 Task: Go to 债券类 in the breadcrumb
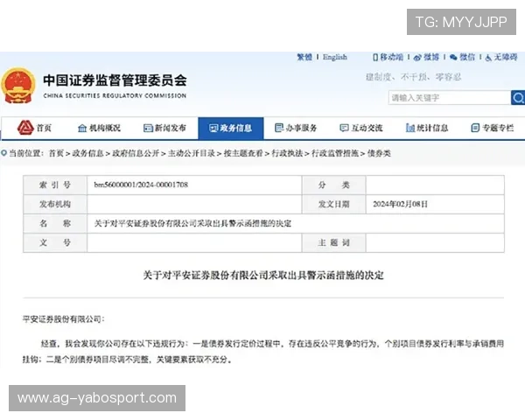click(x=379, y=153)
